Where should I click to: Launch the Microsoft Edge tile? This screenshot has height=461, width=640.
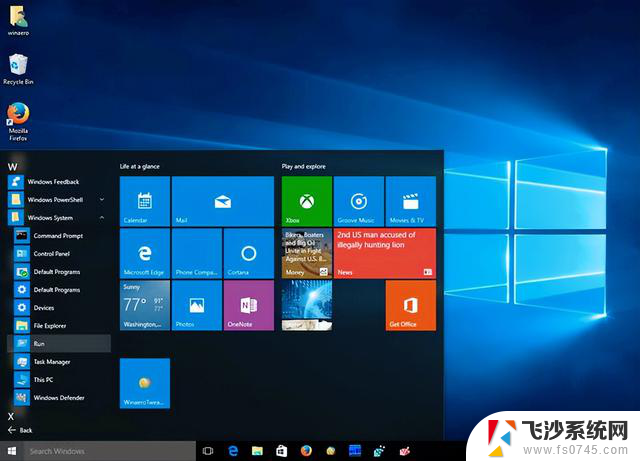tap(145, 254)
